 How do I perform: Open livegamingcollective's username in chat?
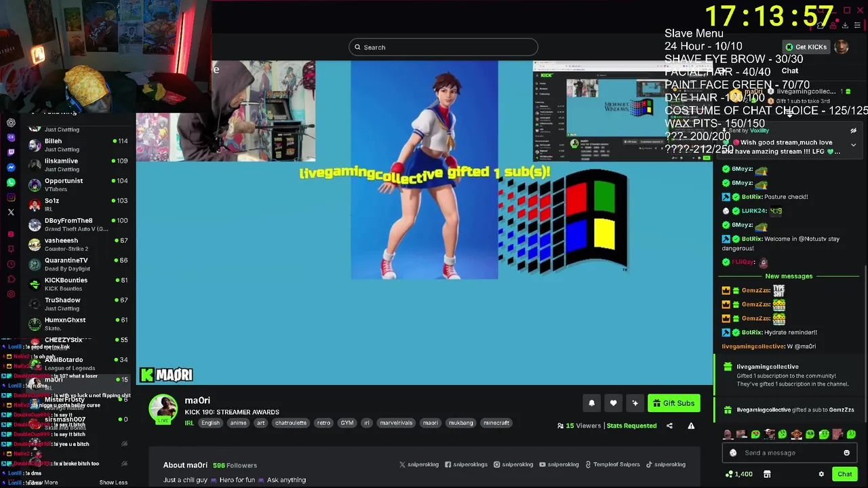753,346
